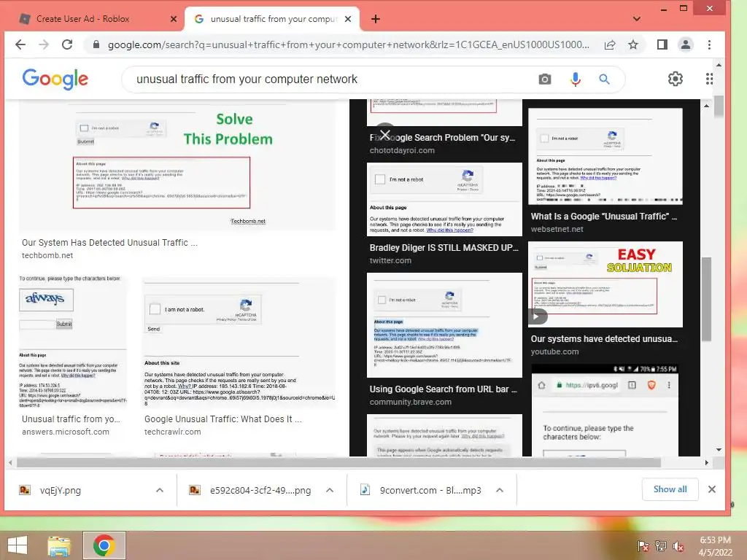This screenshot has width=747, height=560.
Task: Open the Chrome profile avatar
Action: pos(685,44)
